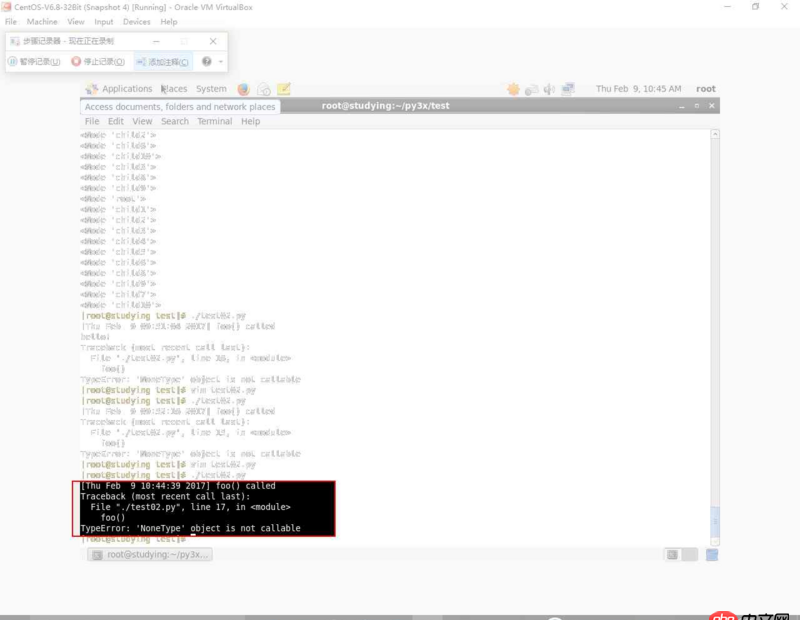The height and width of the screenshot is (620, 800).
Task: Click the date and time clock
Action: point(638,89)
